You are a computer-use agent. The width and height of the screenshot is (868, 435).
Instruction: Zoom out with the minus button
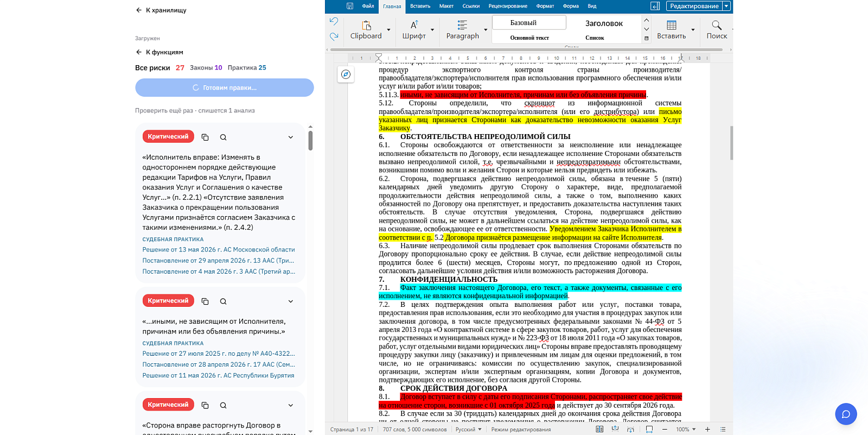click(x=665, y=429)
